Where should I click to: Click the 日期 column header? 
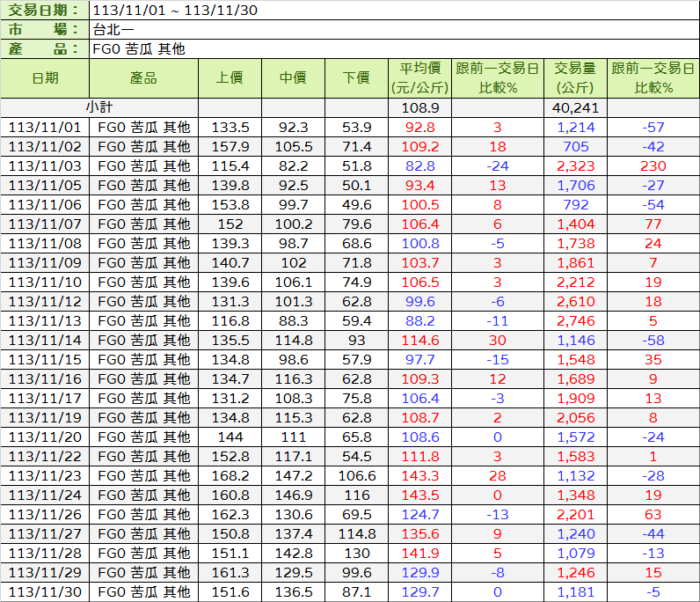(44, 78)
